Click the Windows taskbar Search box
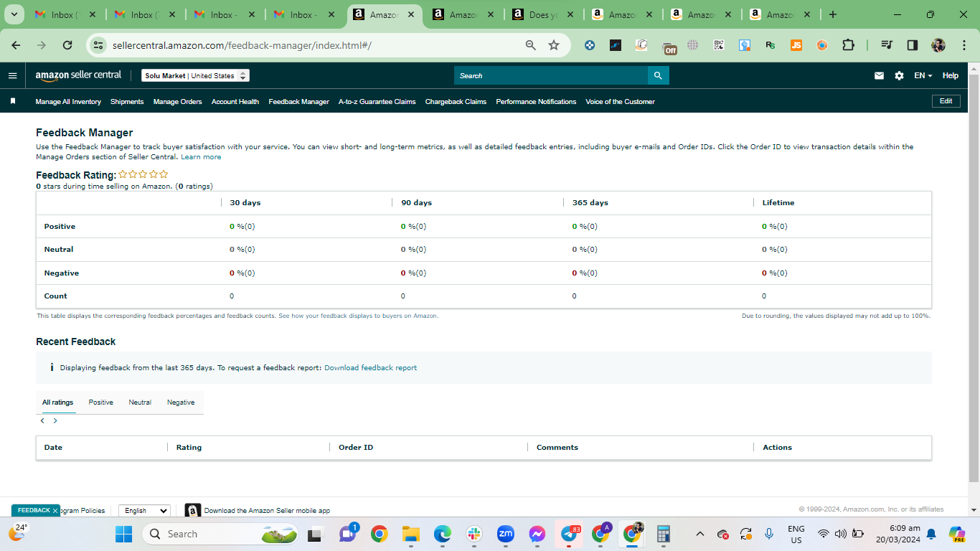980x551 pixels. pos(221,534)
